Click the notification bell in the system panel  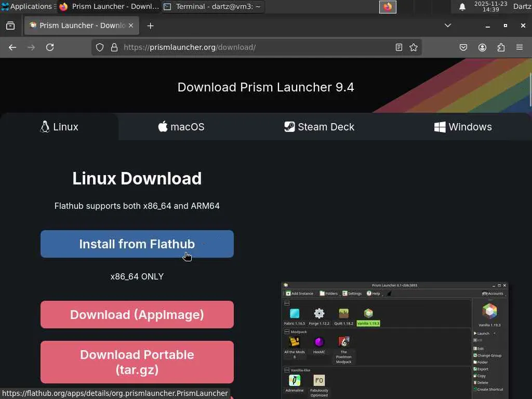click(x=462, y=7)
